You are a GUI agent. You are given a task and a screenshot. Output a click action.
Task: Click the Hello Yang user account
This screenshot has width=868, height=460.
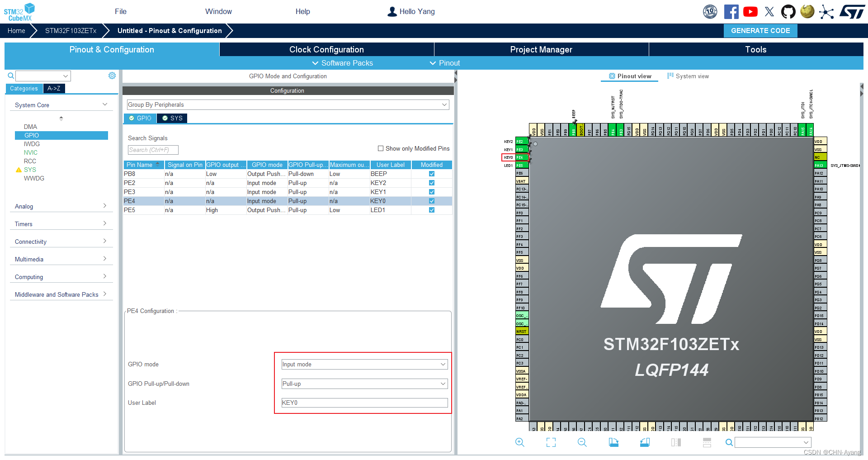point(411,12)
